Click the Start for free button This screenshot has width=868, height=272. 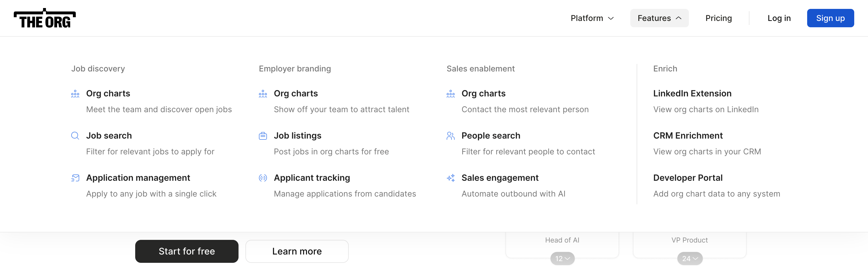click(x=187, y=251)
